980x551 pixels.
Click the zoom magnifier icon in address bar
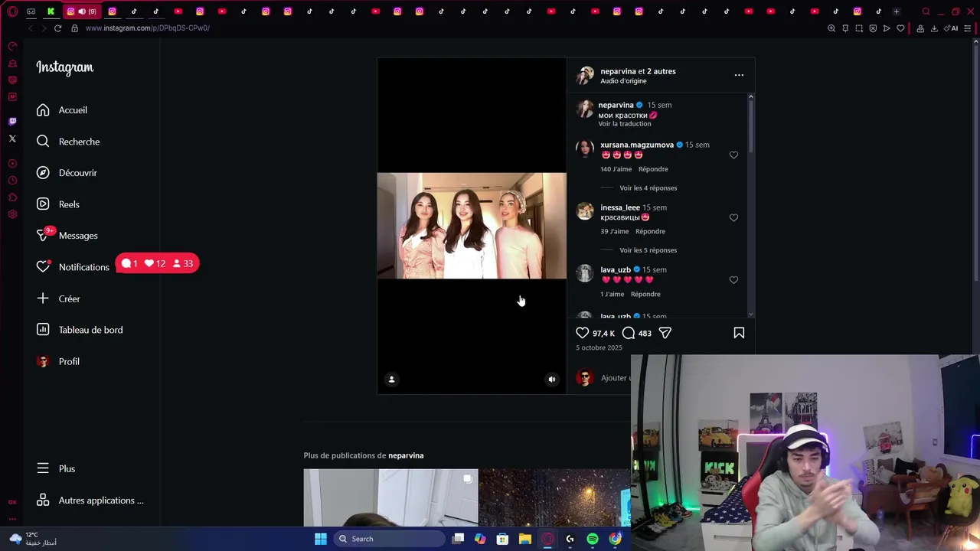click(x=831, y=28)
